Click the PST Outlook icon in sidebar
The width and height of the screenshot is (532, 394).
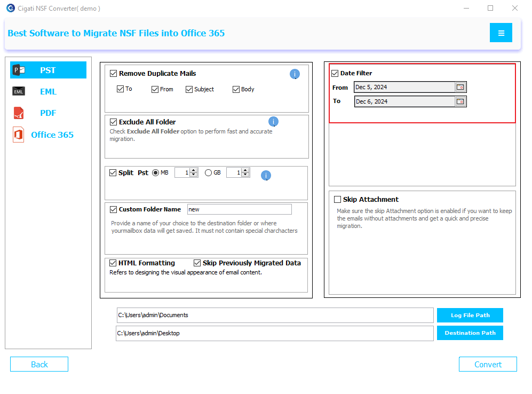(x=19, y=70)
